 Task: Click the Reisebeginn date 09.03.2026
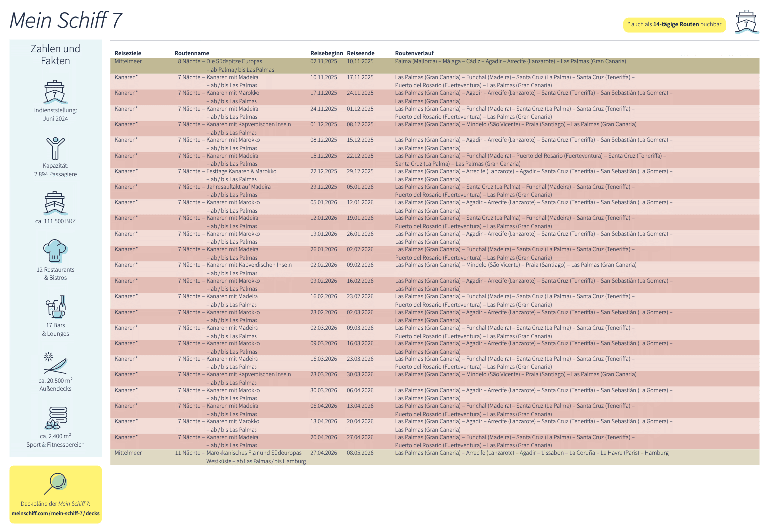(324, 344)
